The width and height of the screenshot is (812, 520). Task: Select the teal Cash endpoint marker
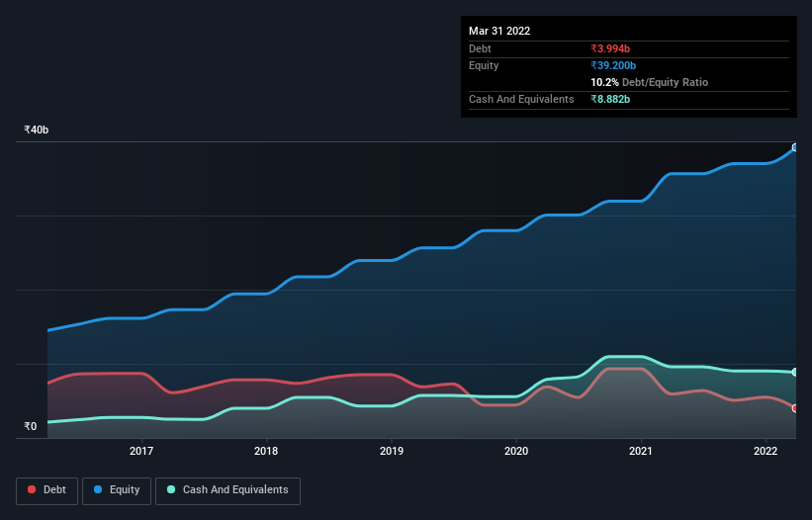[795, 372]
